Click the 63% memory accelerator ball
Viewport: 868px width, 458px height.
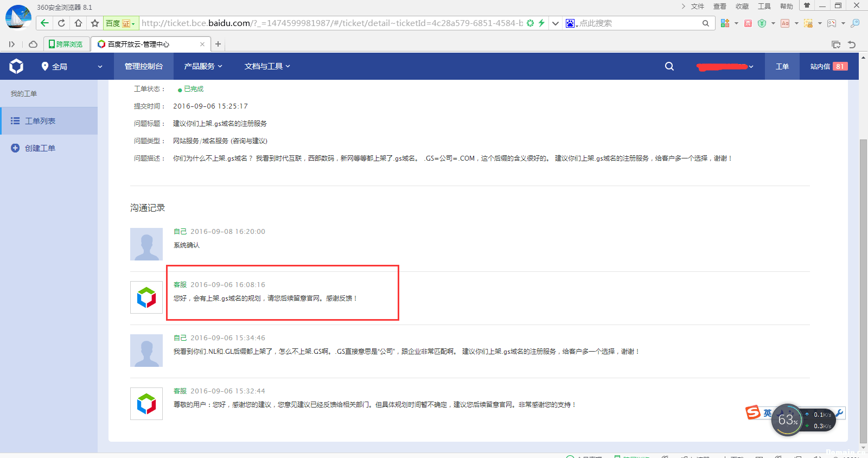(x=787, y=419)
